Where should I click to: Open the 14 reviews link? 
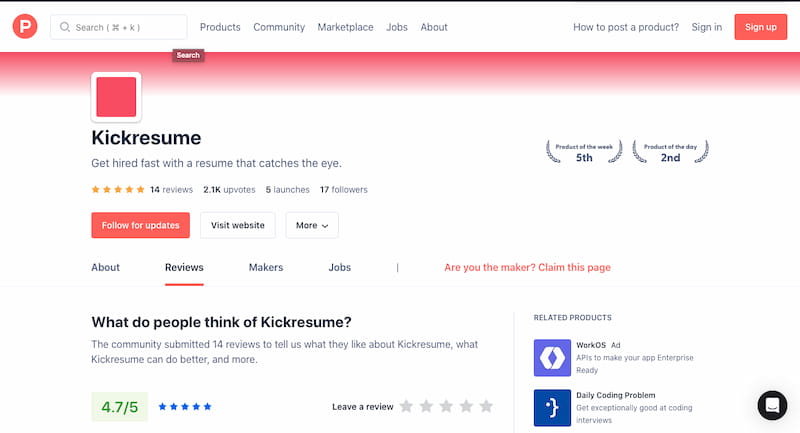(171, 190)
